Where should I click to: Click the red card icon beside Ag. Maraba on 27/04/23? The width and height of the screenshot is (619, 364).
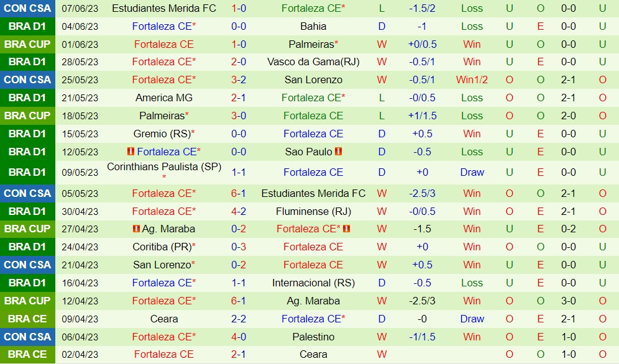click(135, 229)
